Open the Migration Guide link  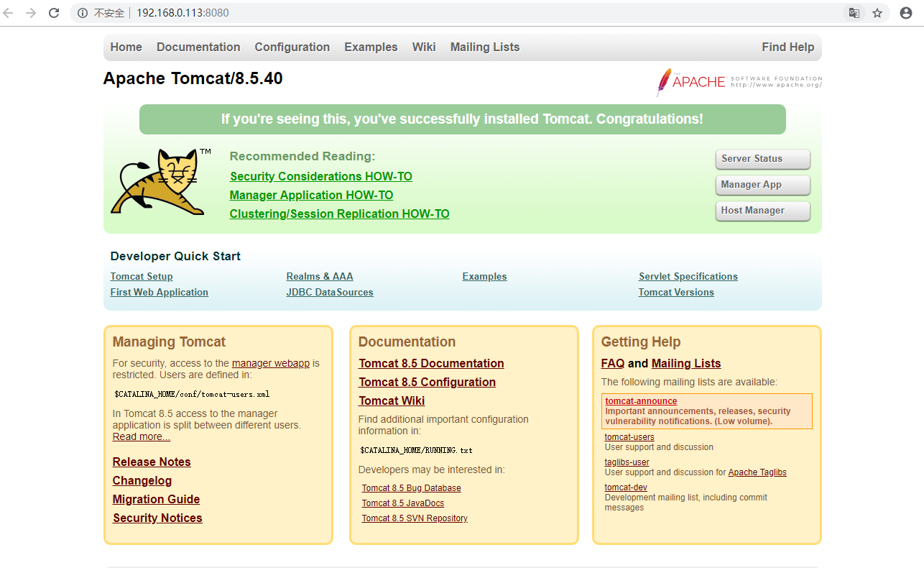tap(156, 500)
